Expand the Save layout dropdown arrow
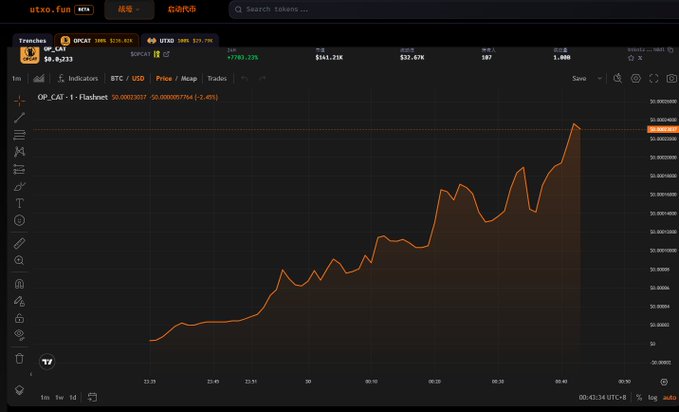The image size is (679, 412). 599,78
